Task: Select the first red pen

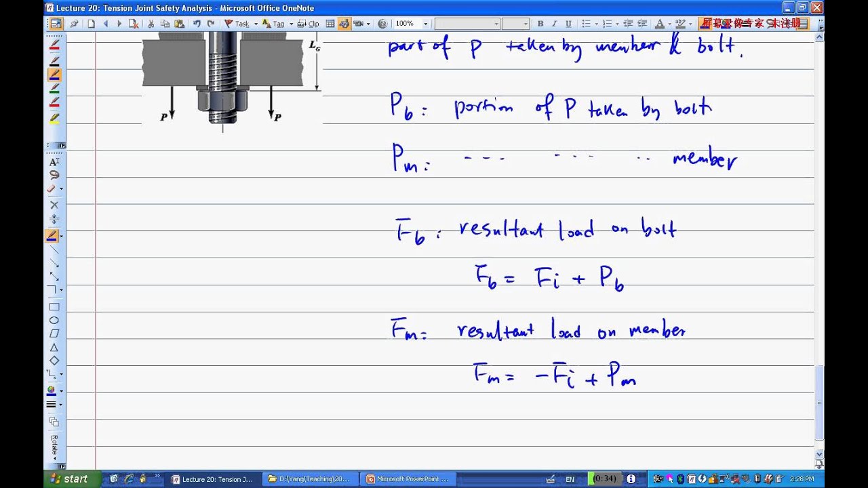Action: coord(55,45)
